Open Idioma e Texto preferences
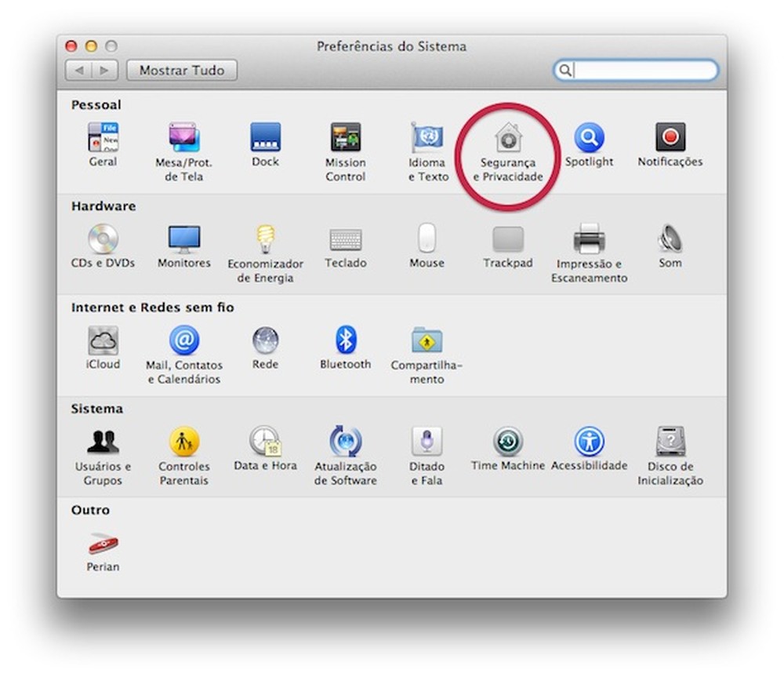 (x=426, y=138)
